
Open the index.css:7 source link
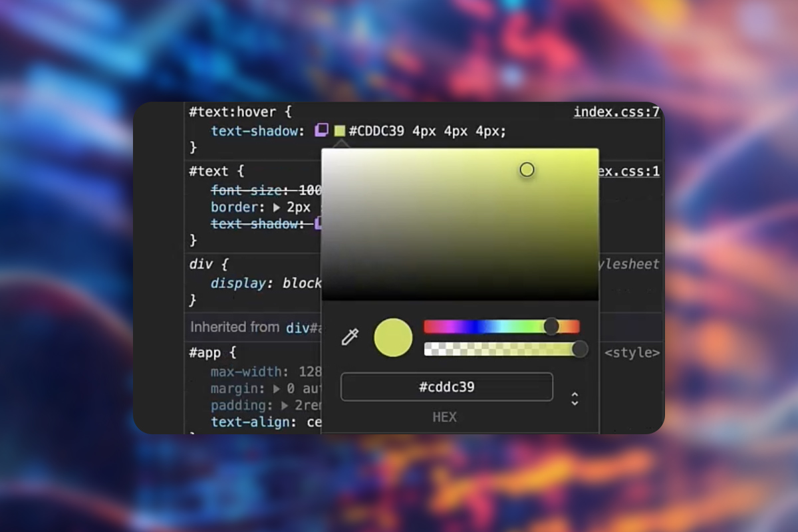click(x=616, y=112)
